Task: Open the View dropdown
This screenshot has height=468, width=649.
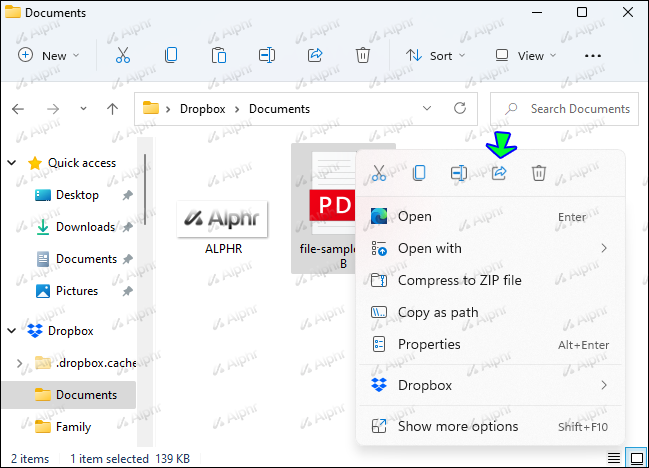Action: point(526,55)
